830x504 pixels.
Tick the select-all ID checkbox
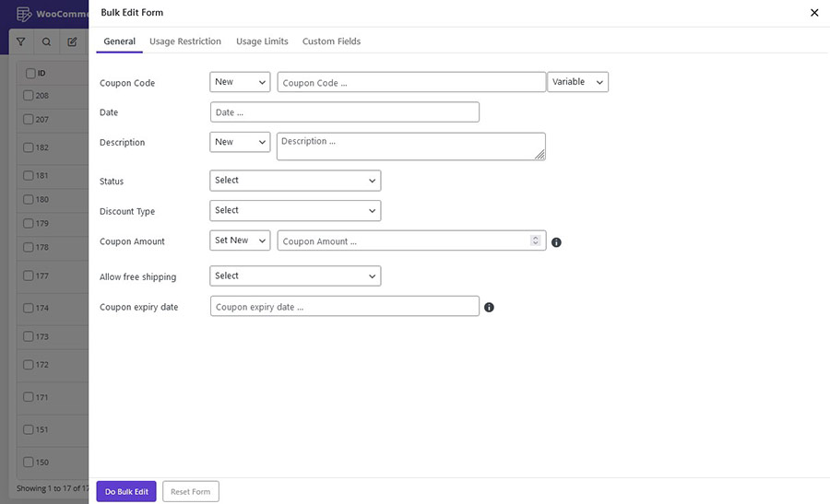coord(30,73)
